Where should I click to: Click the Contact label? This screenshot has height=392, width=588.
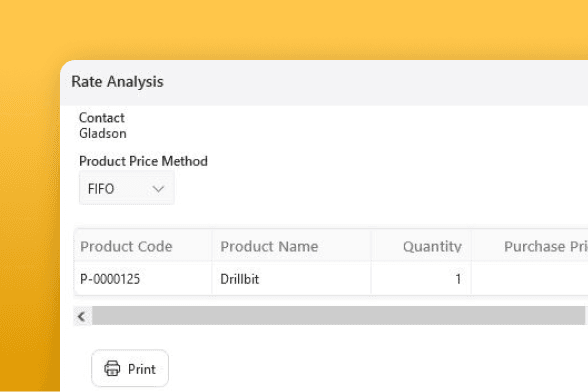click(102, 118)
